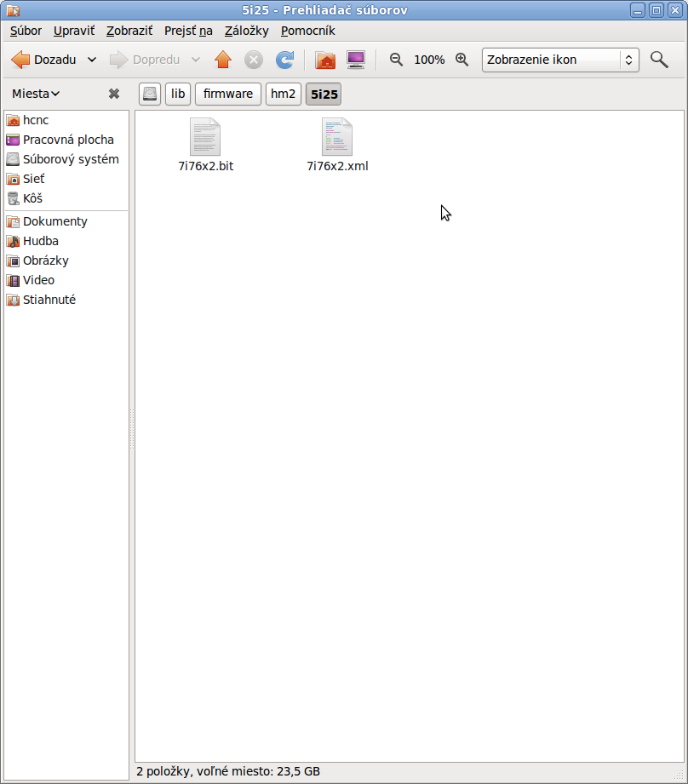Click the Dozadu back button
Screen dimensions: 688x784
tap(44, 60)
